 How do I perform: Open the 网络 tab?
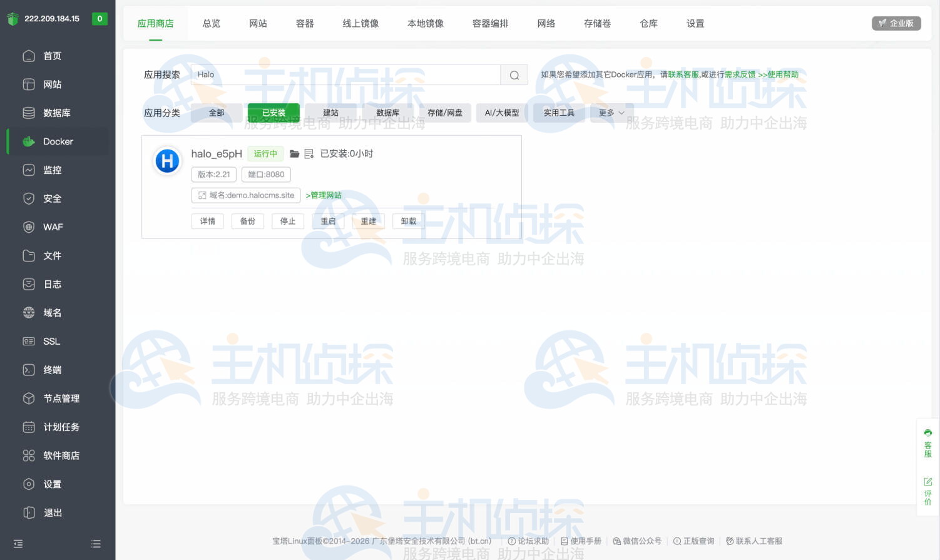pos(546,23)
